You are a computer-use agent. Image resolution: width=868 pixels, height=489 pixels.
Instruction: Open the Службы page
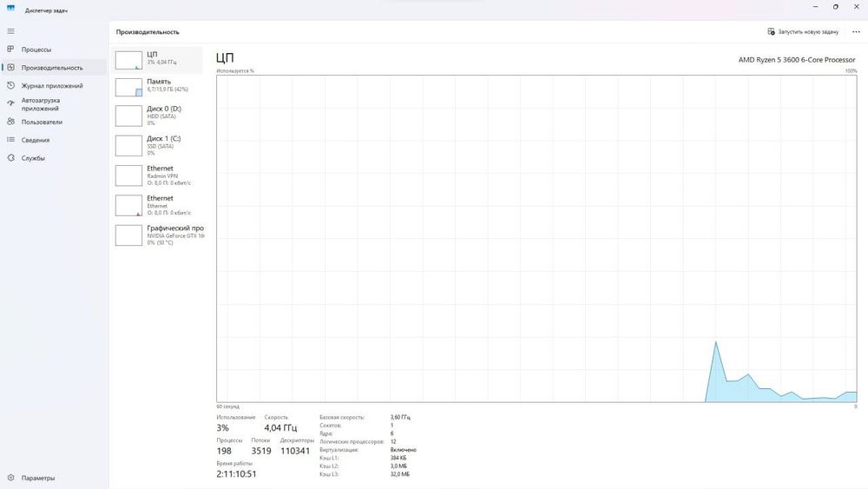(x=53, y=158)
